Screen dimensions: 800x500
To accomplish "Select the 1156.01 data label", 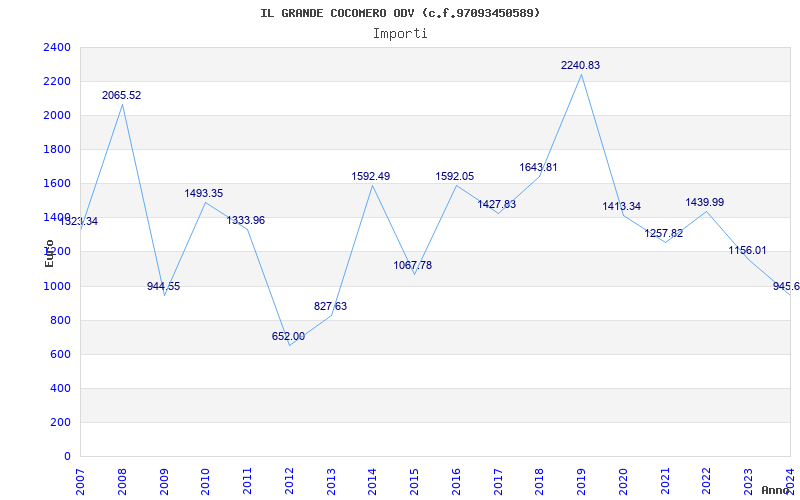I will click(x=747, y=251).
